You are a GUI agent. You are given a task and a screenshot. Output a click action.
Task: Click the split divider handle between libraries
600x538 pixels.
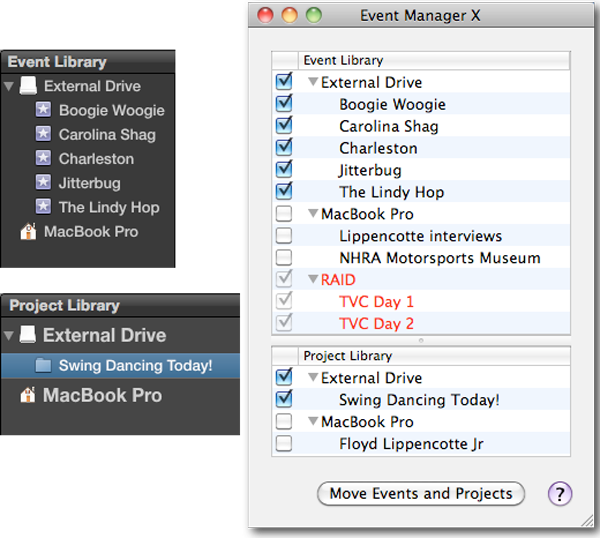(421, 340)
